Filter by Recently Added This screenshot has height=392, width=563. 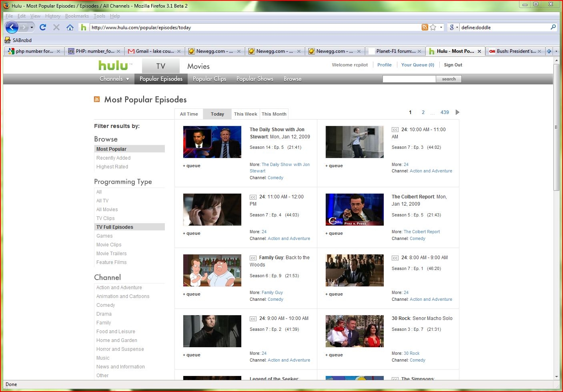[x=113, y=158]
